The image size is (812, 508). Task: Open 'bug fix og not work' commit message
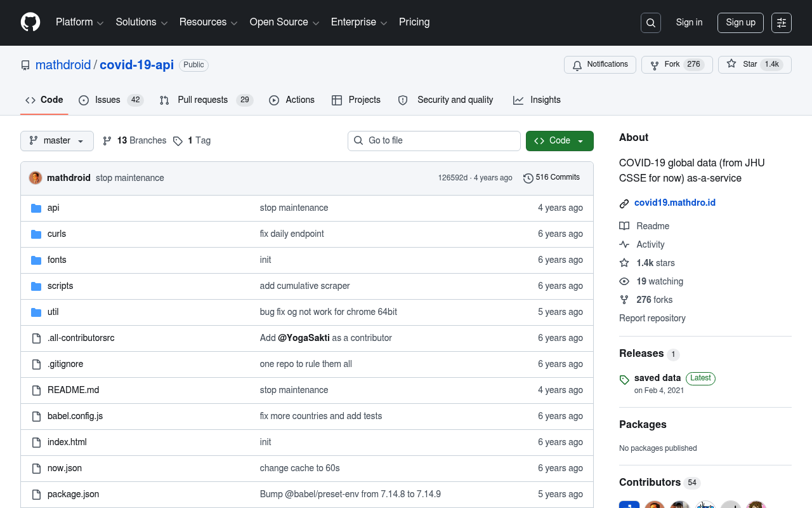328,312
